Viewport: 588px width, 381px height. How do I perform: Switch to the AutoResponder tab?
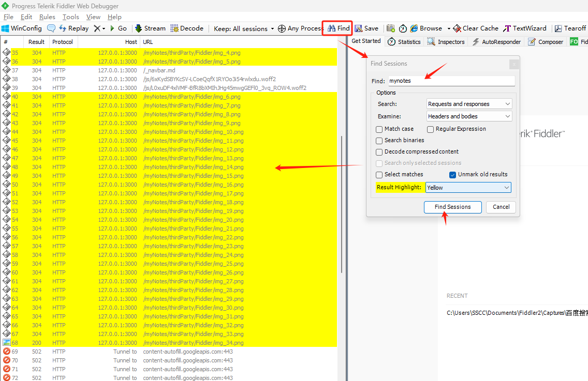pyautogui.click(x=496, y=41)
